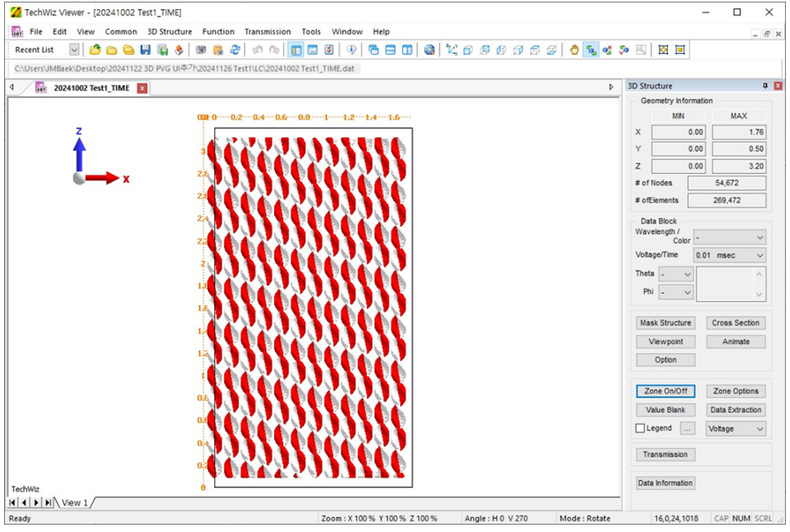Click the globe icon in toolbar
790x532 pixels.
(x=429, y=50)
